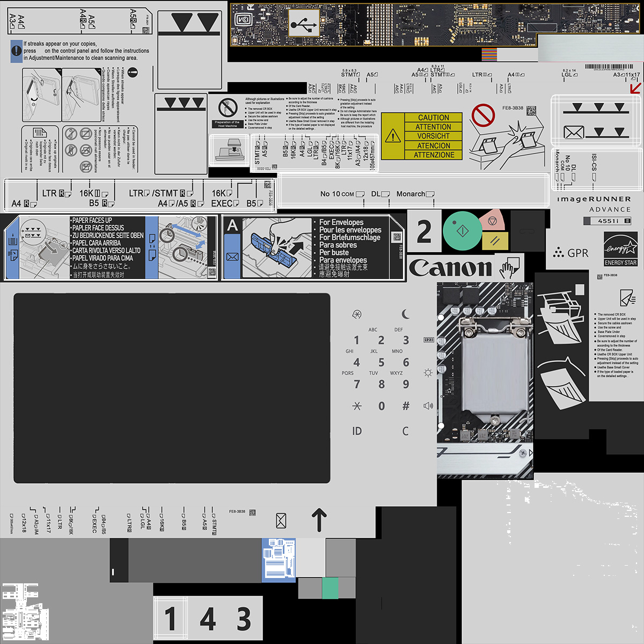Click the large black up arrow

point(319,520)
